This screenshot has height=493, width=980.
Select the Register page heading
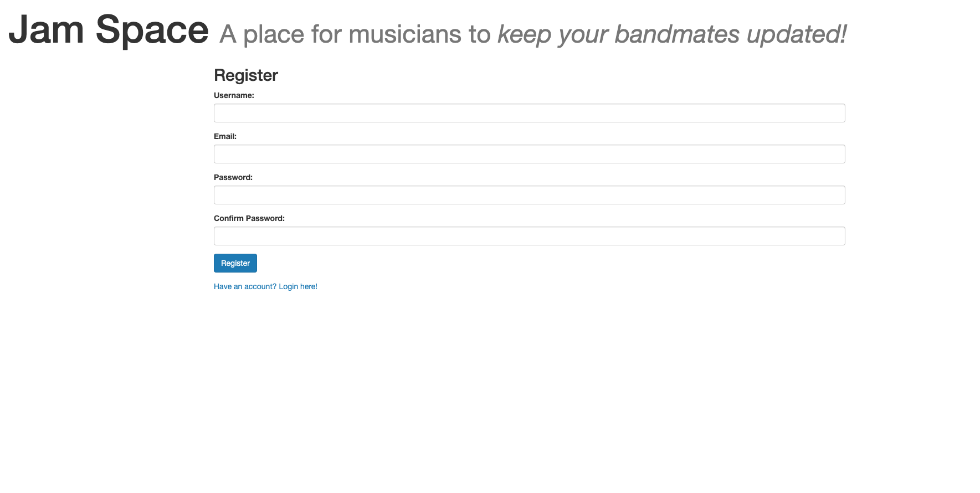(x=245, y=75)
